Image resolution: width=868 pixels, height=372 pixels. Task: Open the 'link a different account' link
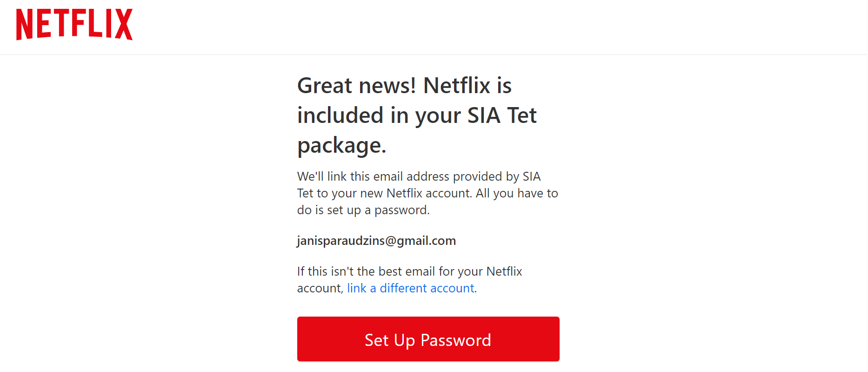click(x=411, y=288)
